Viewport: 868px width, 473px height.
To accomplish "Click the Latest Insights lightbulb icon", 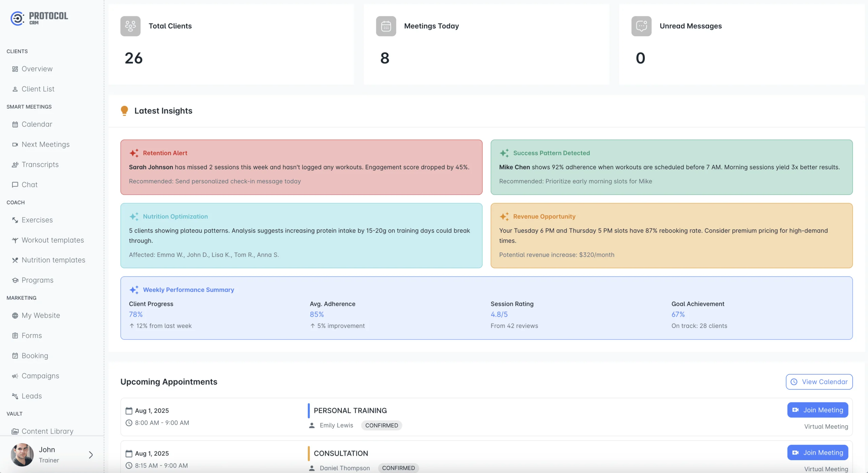I will (124, 111).
